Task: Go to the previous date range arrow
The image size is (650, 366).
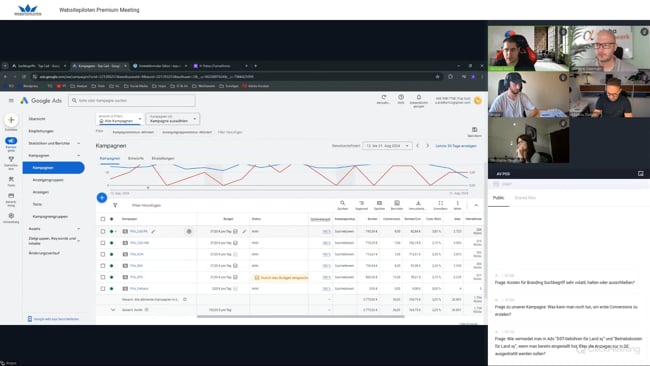Action: tap(417, 146)
